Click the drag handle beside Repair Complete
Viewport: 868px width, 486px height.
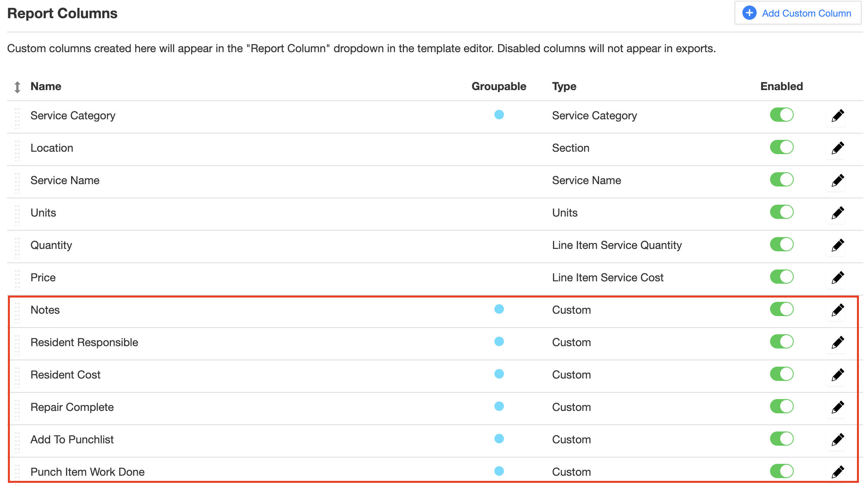coord(17,410)
